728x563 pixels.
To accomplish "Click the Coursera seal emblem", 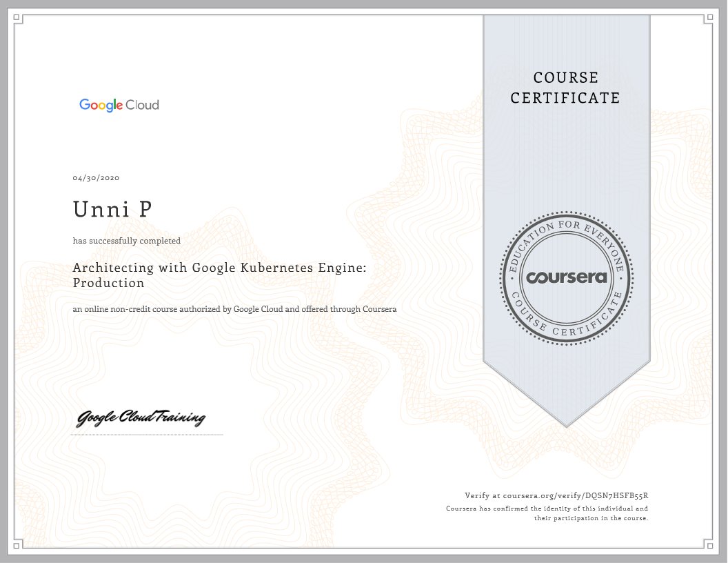I will click(x=567, y=278).
